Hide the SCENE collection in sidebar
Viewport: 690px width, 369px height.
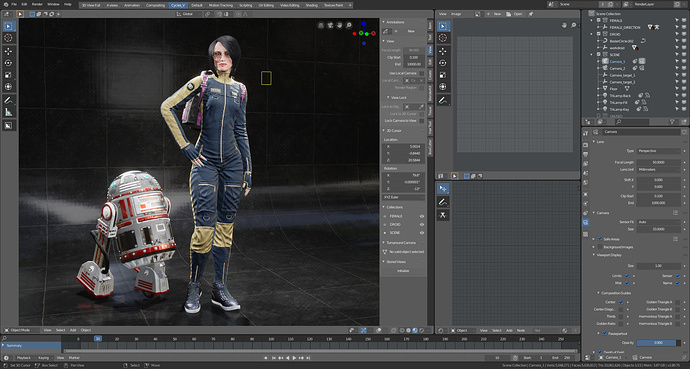(x=422, y=233)
